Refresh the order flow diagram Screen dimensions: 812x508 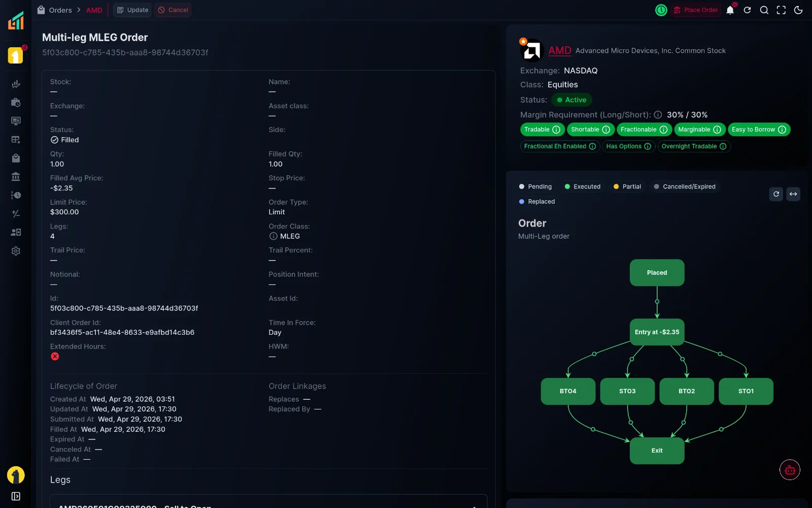tap(776, 194)
